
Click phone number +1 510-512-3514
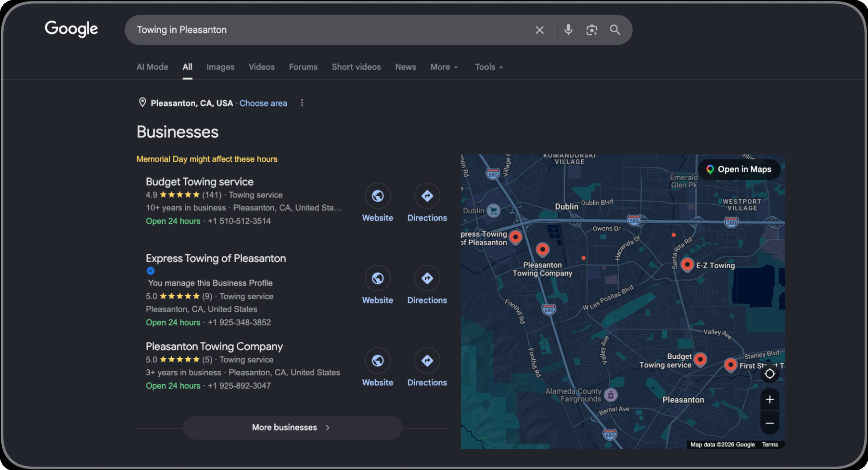pos(239,221)
